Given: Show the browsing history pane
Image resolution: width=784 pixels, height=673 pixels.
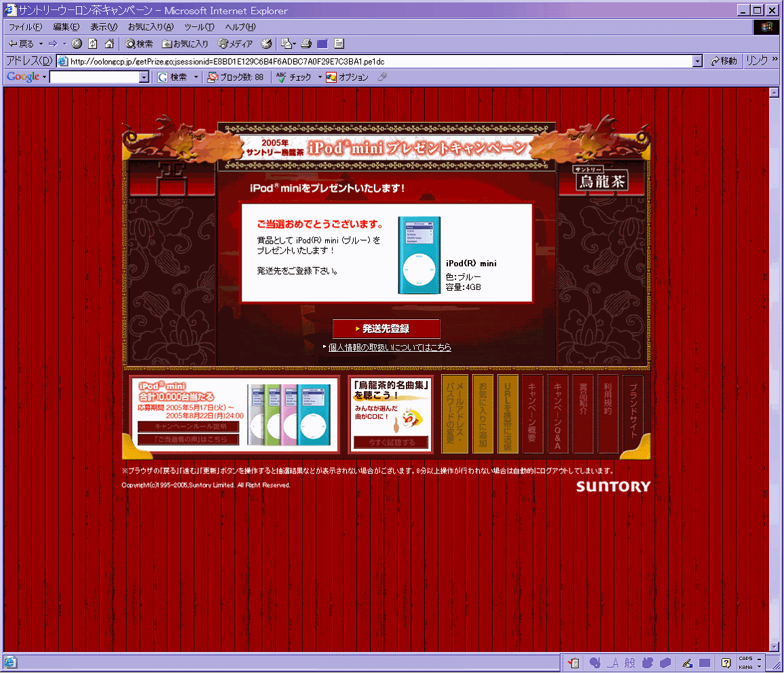Looking at the screenshot, I should [x=267, y=44].
